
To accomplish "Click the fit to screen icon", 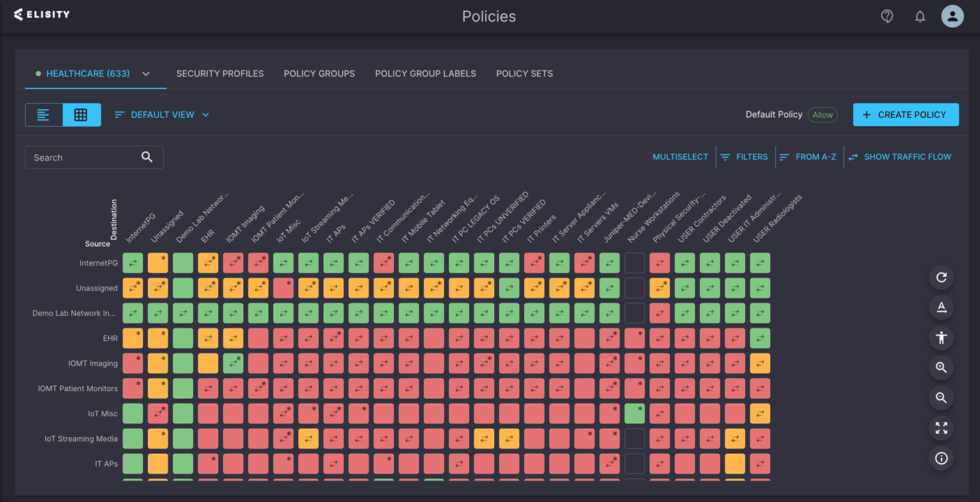I will [x=941, y=428].
